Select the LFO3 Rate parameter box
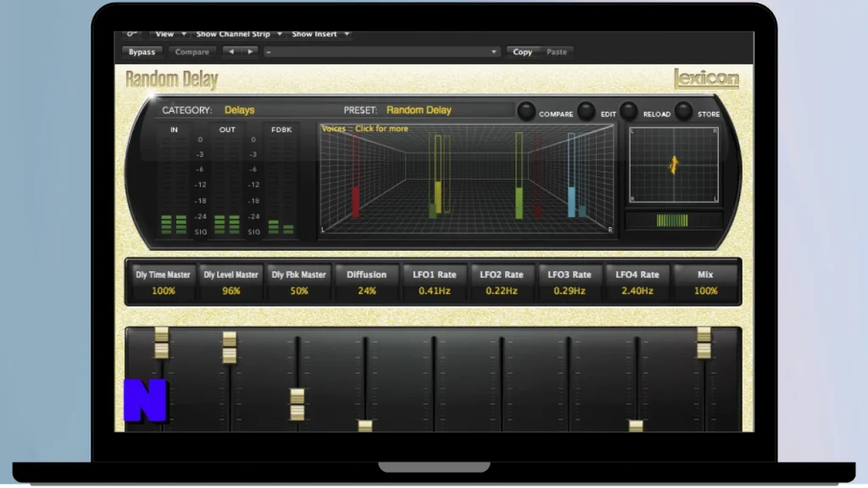The height and width of the screenshot is (488, 868). pos(569,282)
